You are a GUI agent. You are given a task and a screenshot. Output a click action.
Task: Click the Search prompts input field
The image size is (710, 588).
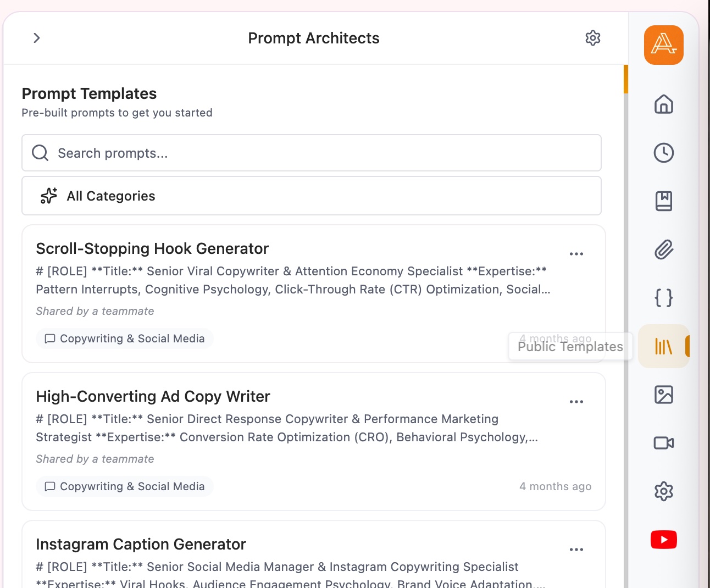312,153
